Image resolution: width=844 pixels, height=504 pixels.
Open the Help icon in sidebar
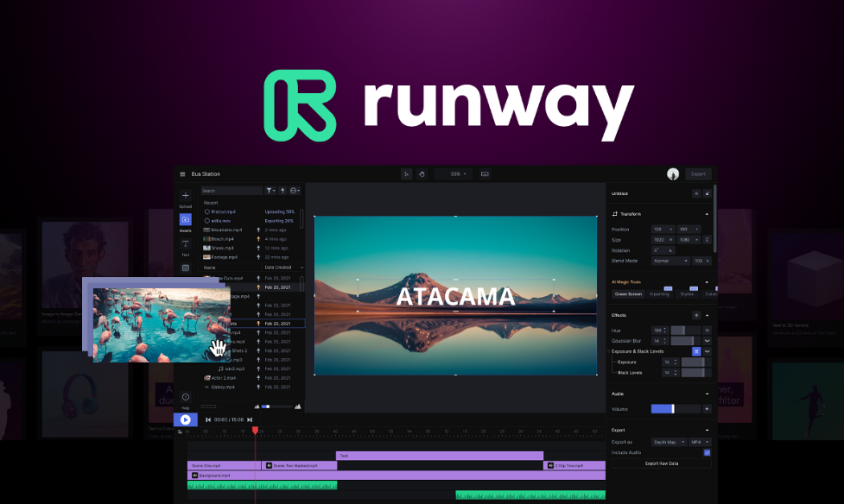coord(186,397)
